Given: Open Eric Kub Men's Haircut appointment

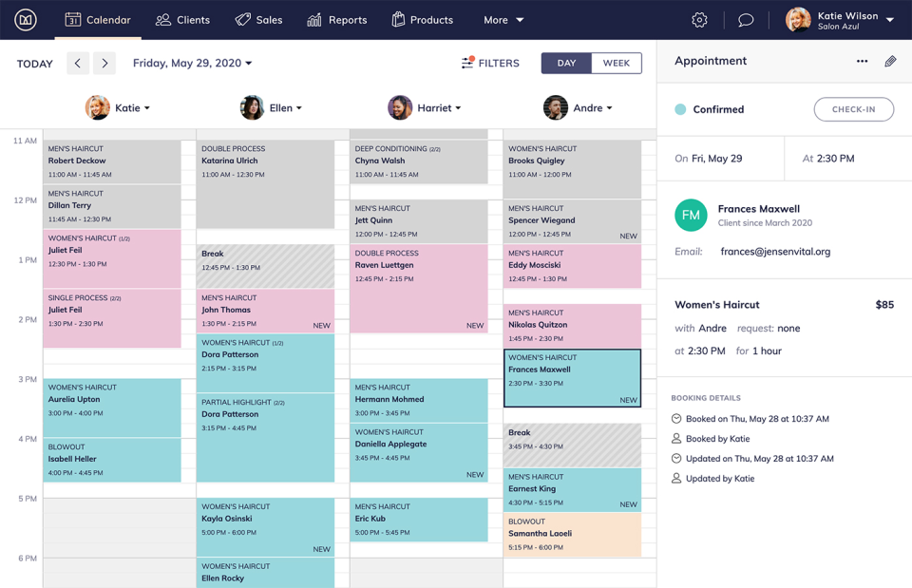Looking at the screenshot, I should tap(419, 520).
